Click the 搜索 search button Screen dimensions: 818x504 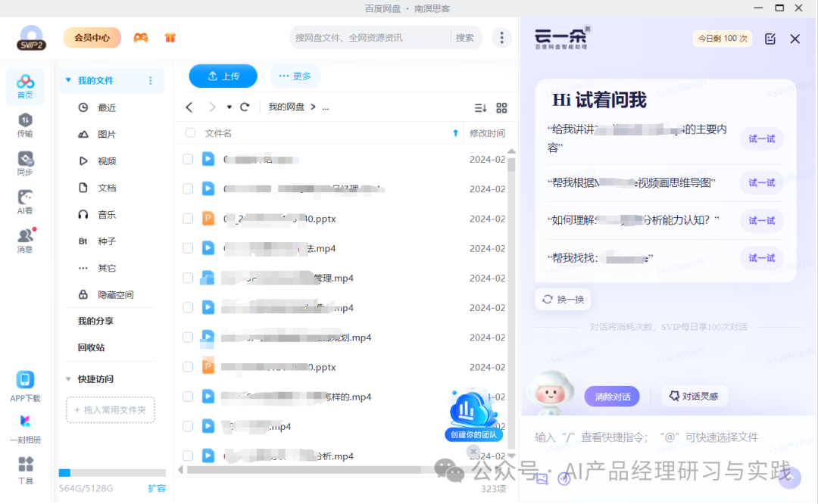(464, 38)
